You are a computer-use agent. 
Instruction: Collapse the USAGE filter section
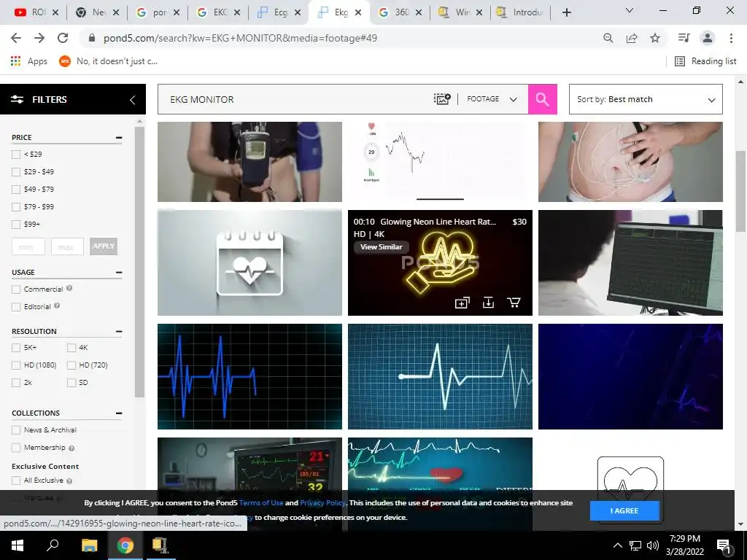[x=119, y=273]
